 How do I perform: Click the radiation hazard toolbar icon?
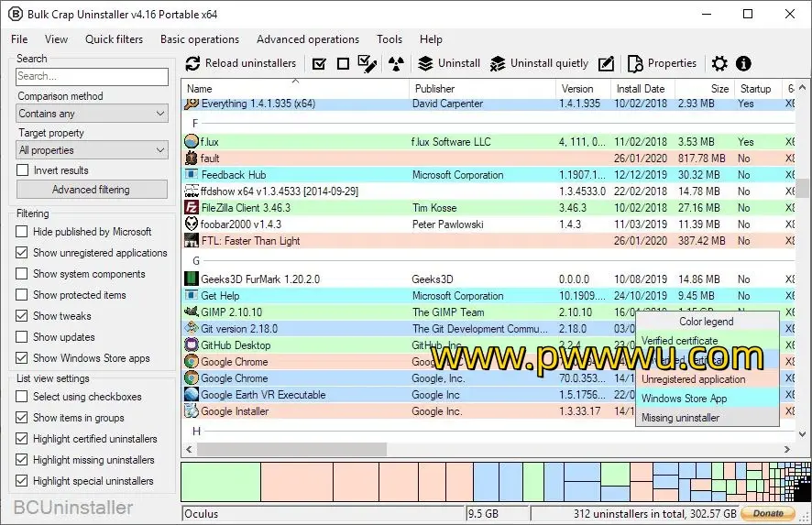(x=395, y=64)
